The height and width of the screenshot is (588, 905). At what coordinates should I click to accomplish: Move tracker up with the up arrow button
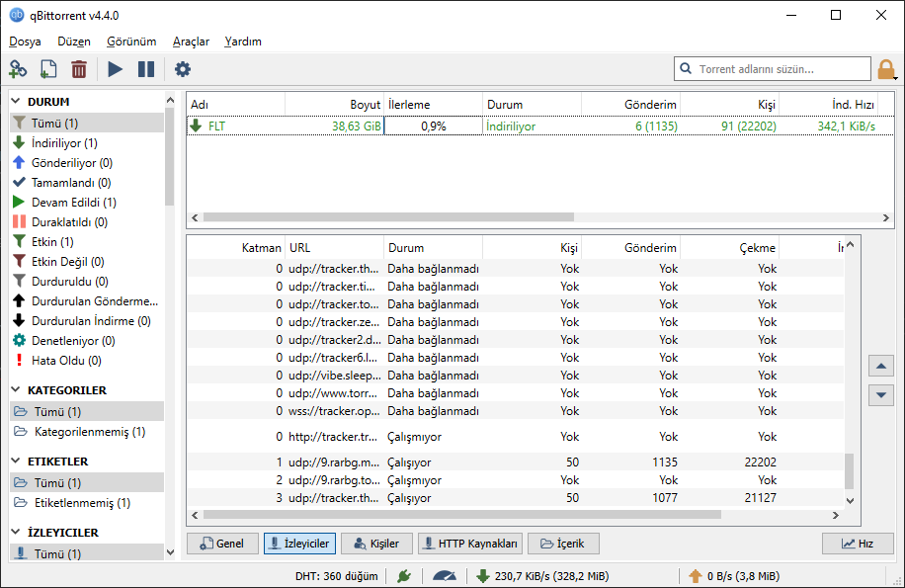[880, 366]
